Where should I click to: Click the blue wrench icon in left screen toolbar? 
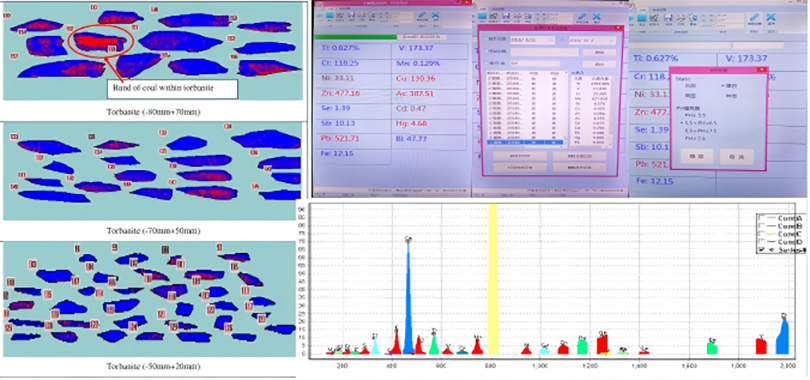pyautogui.click(x=422, y=15)
